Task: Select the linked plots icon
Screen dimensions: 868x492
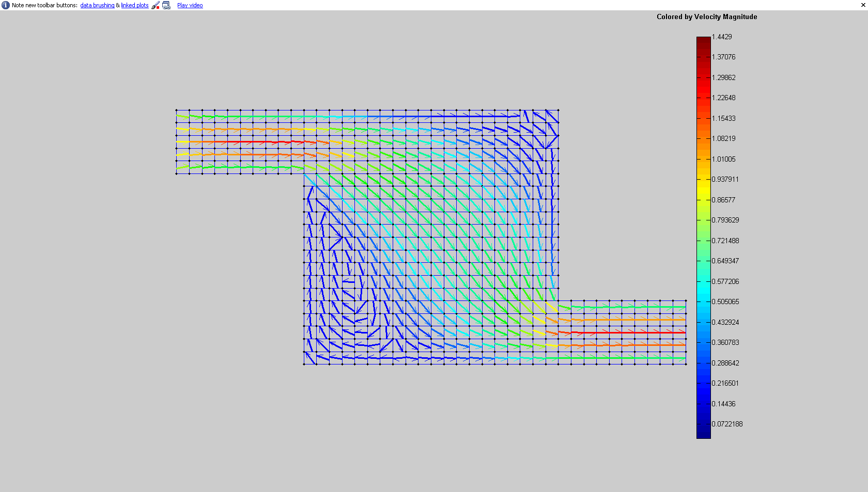Action: (x=166, y=5)
